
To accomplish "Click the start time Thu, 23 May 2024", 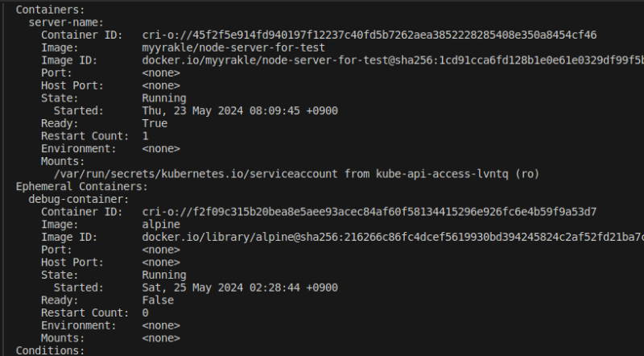I will [x=240, y=110].
